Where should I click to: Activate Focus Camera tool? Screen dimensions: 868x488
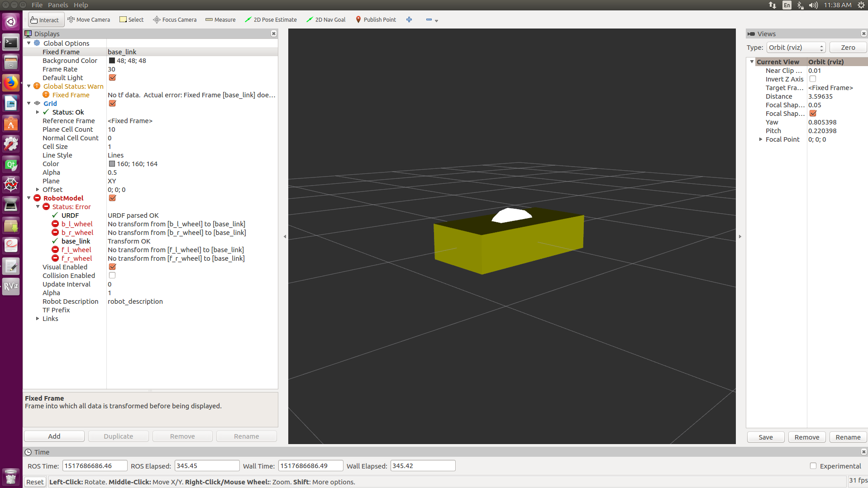(175, 20)
